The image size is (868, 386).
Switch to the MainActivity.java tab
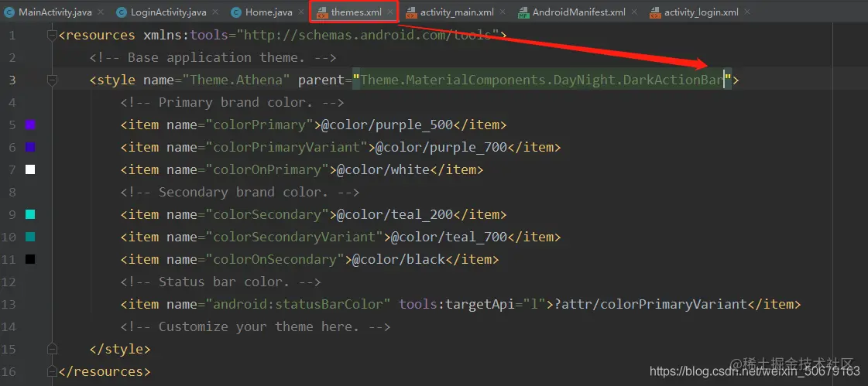click(55, 12)
